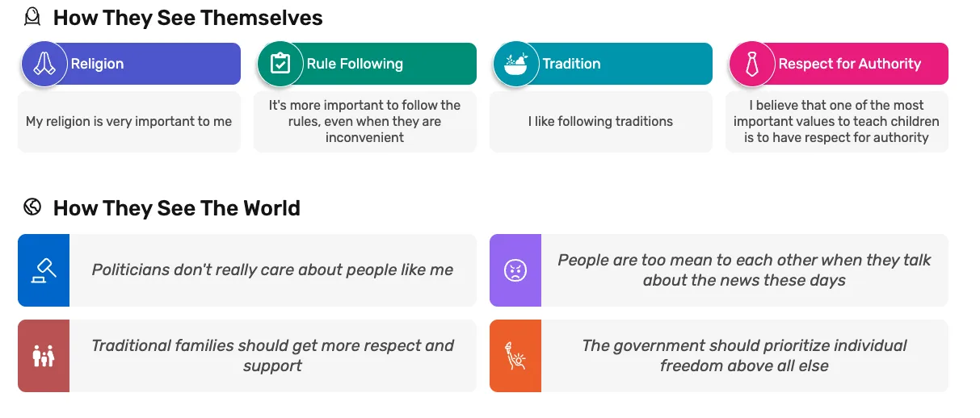Image resolution: width=980 pixels, height=418 pixels.
Task: Select the Rule Following label
Action: [x=355, y=64]
